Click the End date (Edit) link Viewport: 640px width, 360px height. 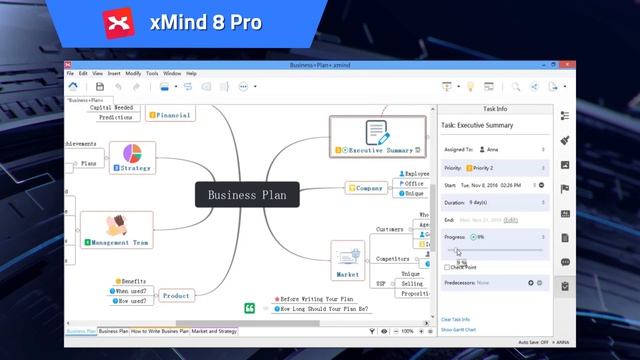click(x=511, y=220)
